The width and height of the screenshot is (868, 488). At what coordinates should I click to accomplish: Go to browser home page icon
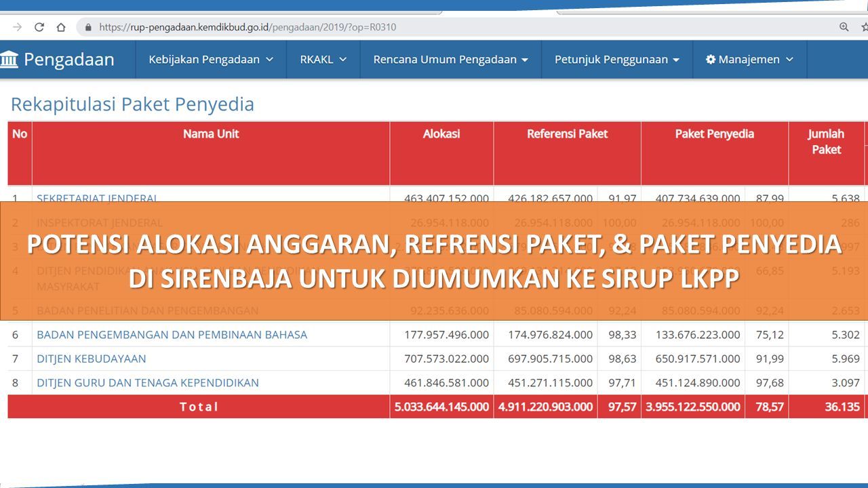pyautogui.click(x=61, y=27)
